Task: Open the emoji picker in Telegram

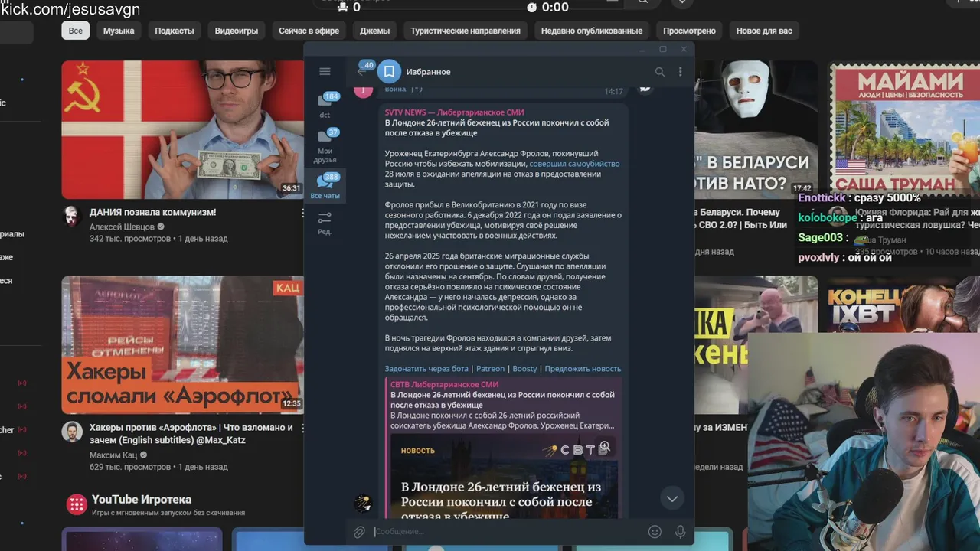Action: (655, 532)
